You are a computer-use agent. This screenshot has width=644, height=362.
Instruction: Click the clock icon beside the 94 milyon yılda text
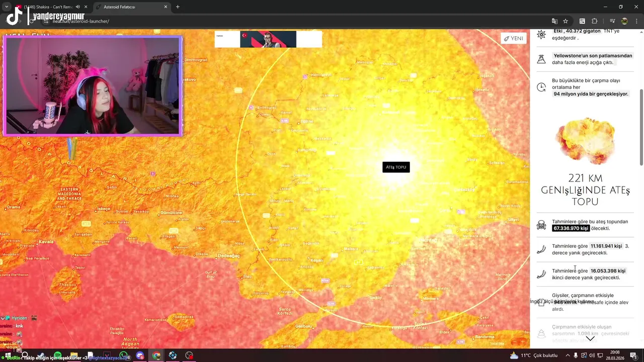click(x=541, y=87)
